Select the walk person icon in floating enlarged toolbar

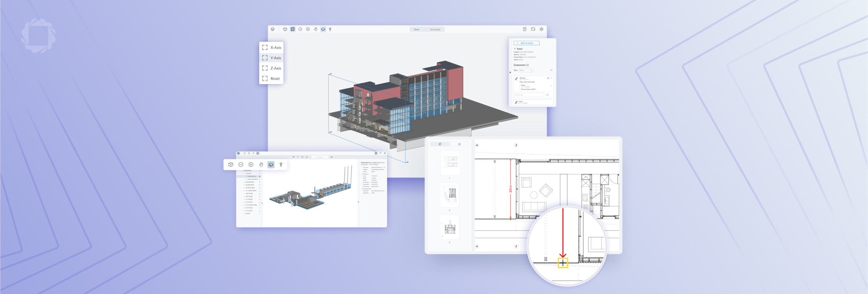(281, 164)
